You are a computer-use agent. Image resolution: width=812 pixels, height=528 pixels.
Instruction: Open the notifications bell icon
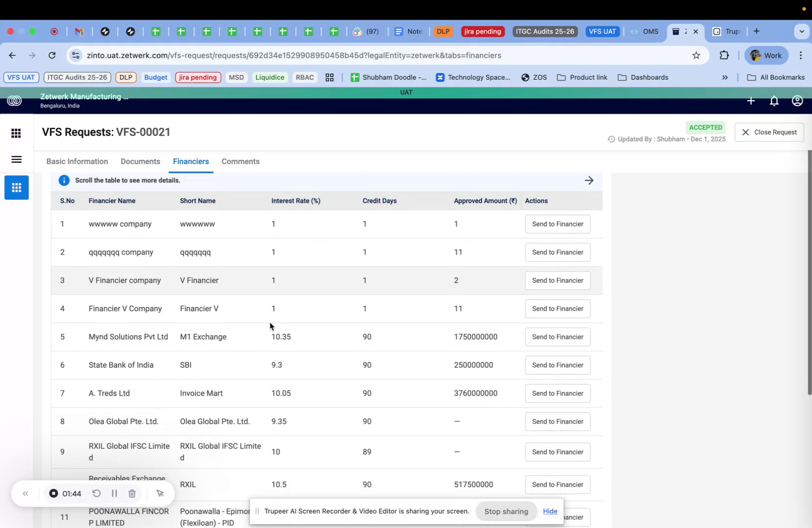coord(774,101)
